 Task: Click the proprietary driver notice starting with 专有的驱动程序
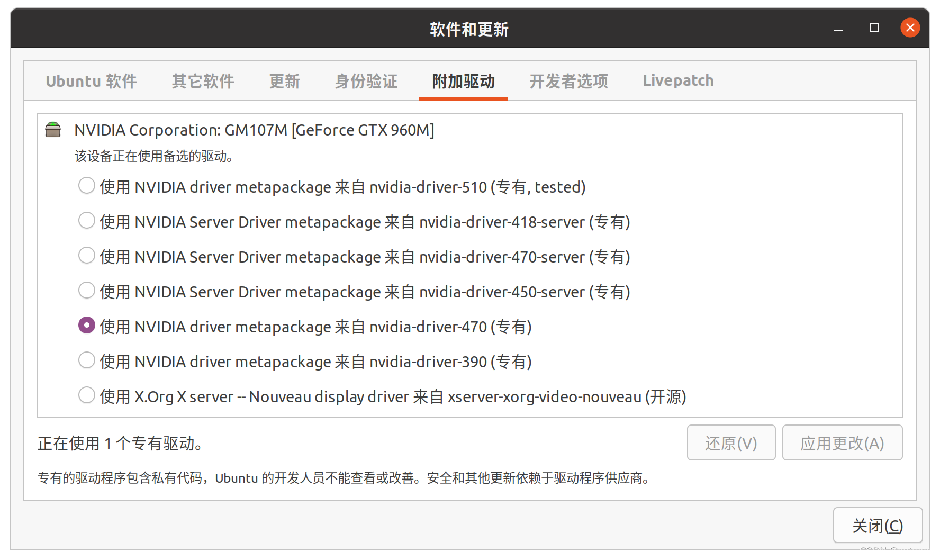click(x=344, y=478)
